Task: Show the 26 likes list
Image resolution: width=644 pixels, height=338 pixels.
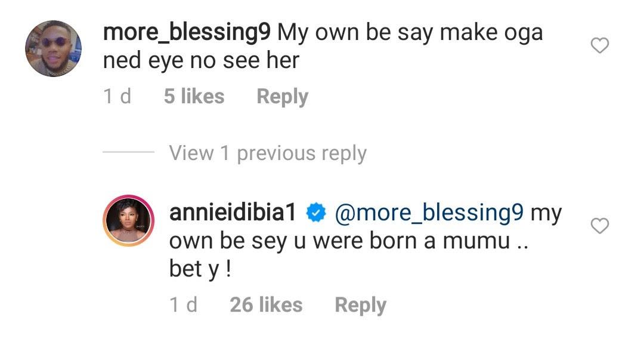Action: coord(266,305)
